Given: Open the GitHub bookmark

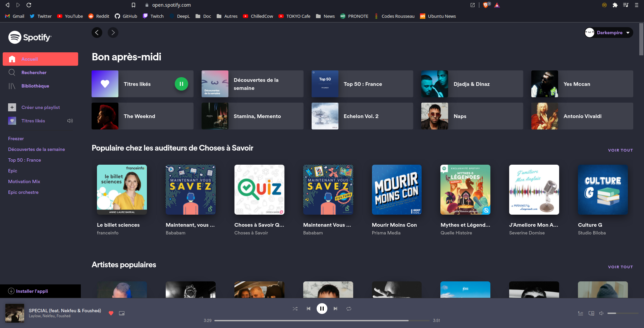Looking at the screenshot, I should 126,16.
